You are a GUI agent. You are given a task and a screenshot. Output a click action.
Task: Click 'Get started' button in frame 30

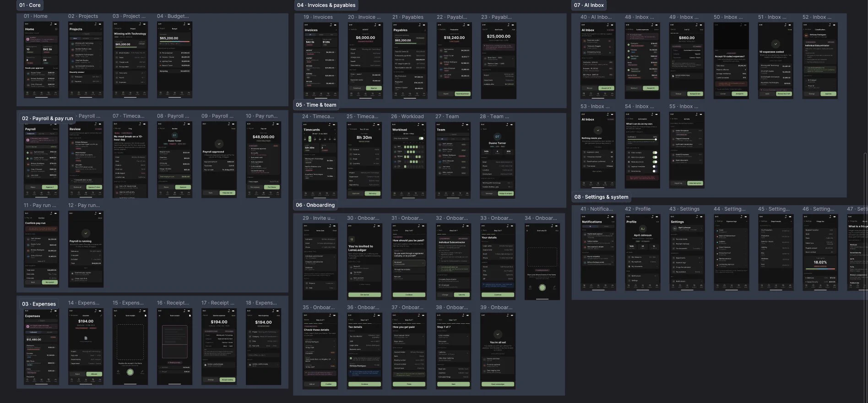click(364, 294)
